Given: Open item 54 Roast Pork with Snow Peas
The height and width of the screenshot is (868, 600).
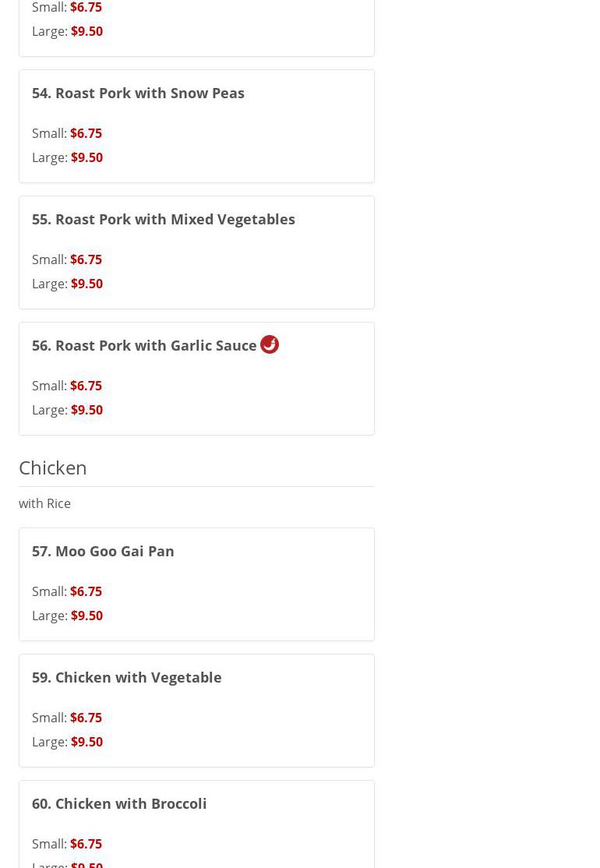Looking at the screenshot, I should click(138, 93).
